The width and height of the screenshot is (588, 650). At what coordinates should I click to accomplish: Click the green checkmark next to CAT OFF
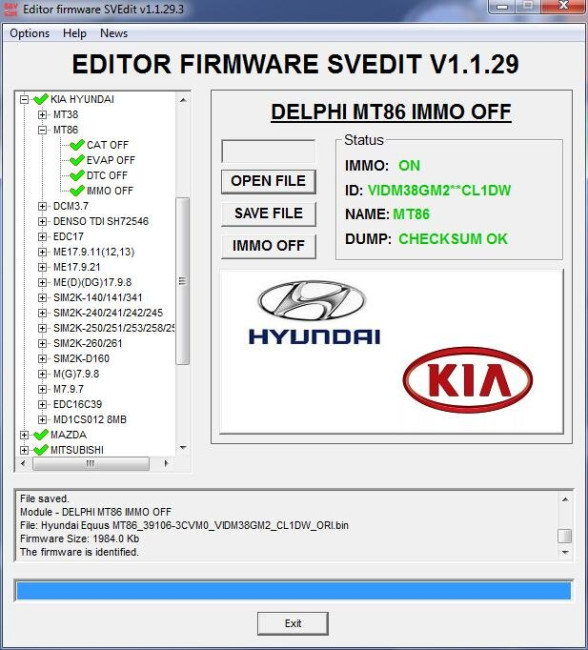(77, 145)
